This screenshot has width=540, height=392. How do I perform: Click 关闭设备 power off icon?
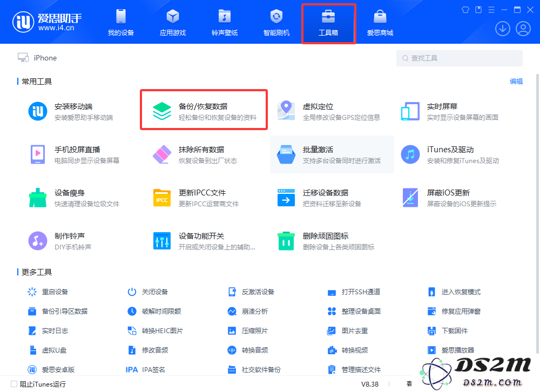pos(132,292)
